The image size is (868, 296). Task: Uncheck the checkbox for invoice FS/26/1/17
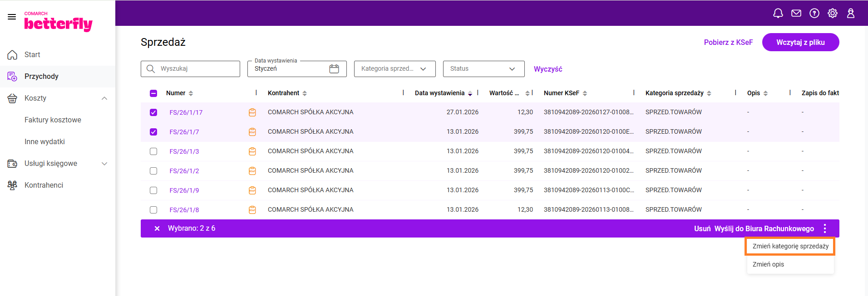pos(153,112)
